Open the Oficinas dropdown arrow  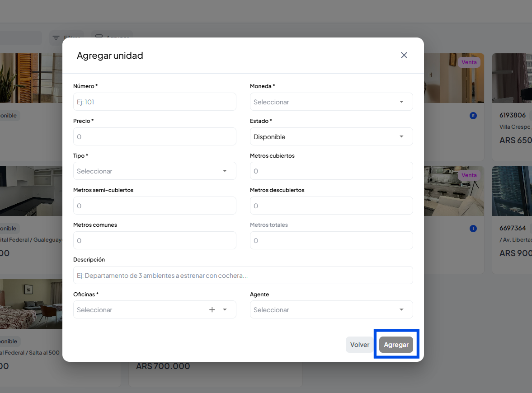[x=225, y=309]
